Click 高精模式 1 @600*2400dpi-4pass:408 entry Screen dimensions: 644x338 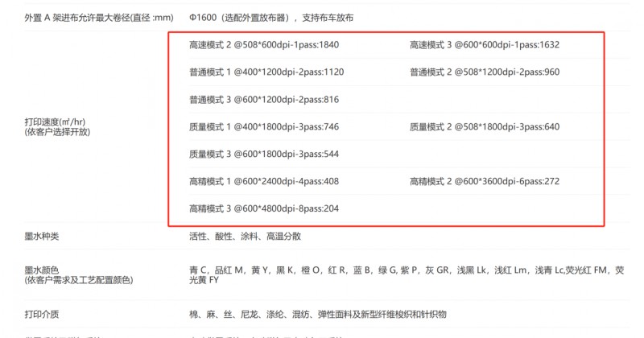[x=263, y=181]
